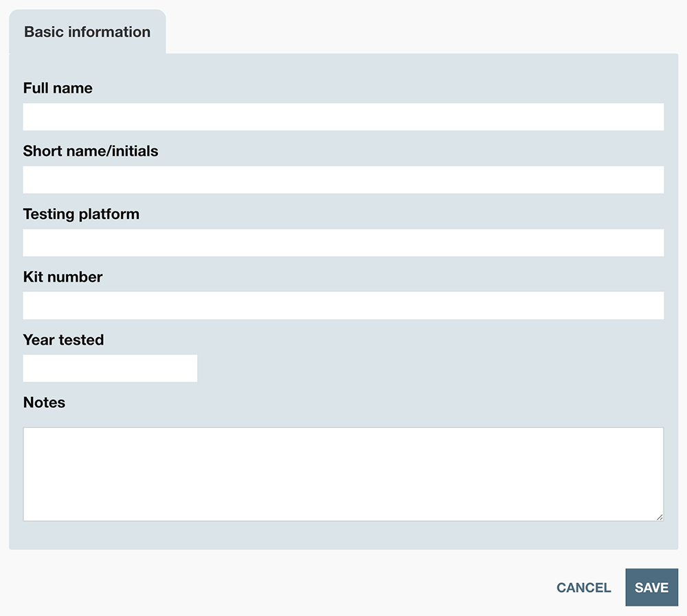Click the Testing platform label
Viewport: 687px width, 616px height.
point(81,214)
